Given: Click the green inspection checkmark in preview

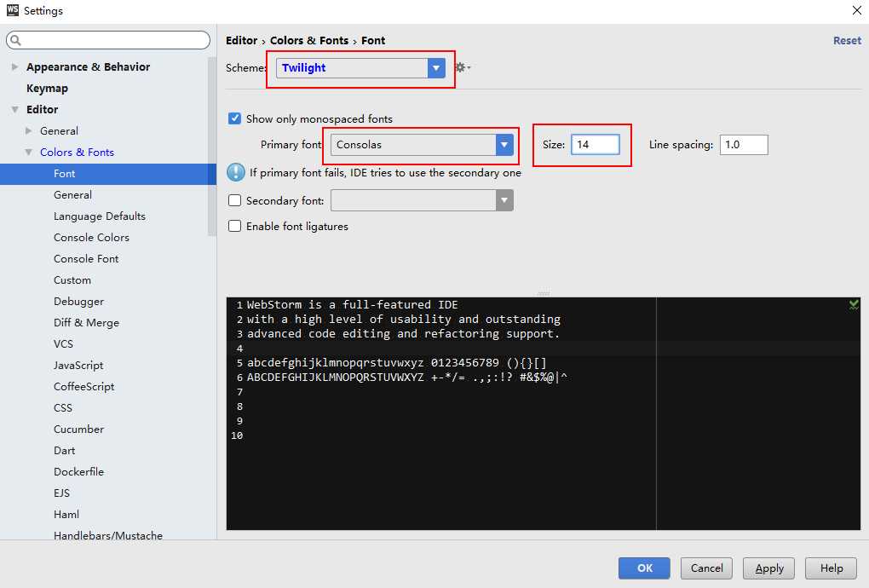Looking at the screenshot, I should (x=854, y=304).
